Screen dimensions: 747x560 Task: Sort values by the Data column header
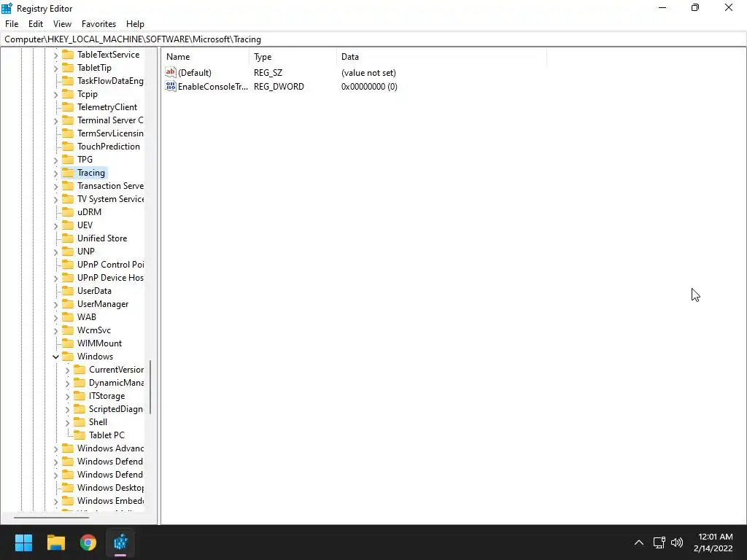tap(441, 57)
